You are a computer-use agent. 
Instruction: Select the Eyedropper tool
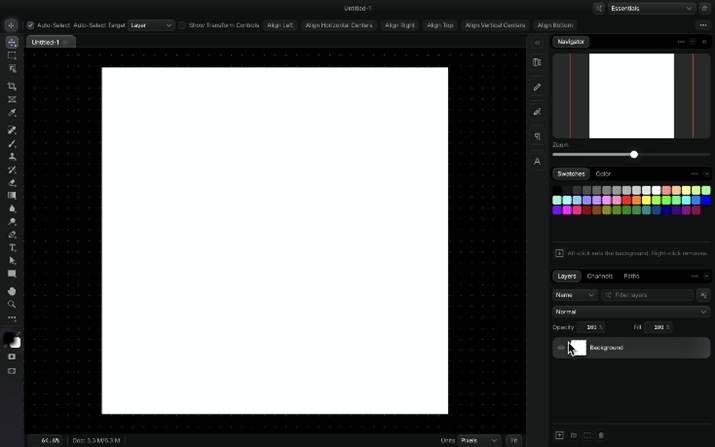tap(12, 112)
